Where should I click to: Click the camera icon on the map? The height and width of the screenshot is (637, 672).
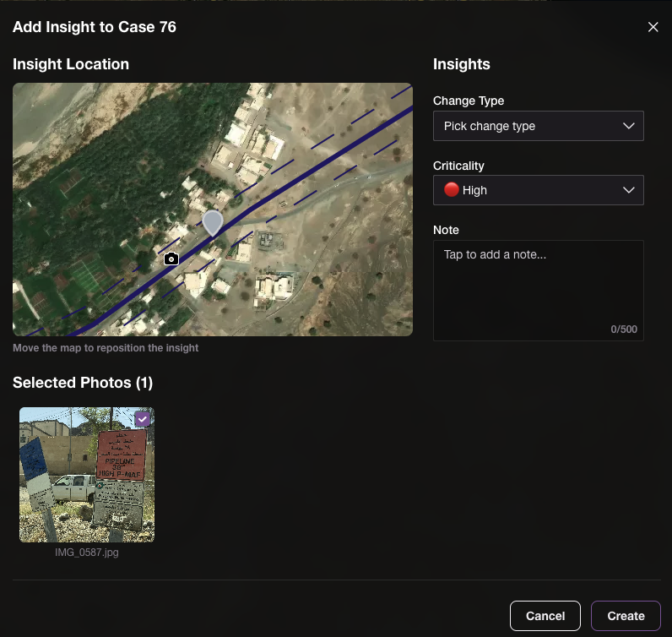[171, 259]
